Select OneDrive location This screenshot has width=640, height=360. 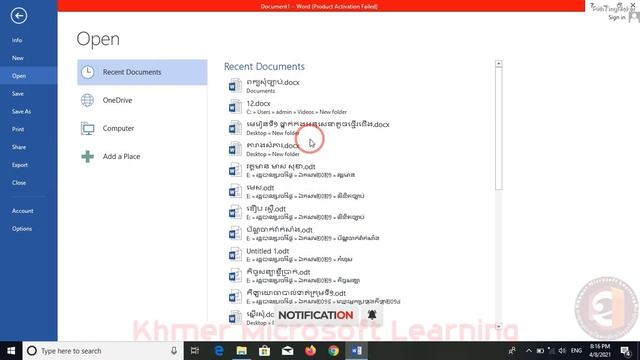coord(142,100)
